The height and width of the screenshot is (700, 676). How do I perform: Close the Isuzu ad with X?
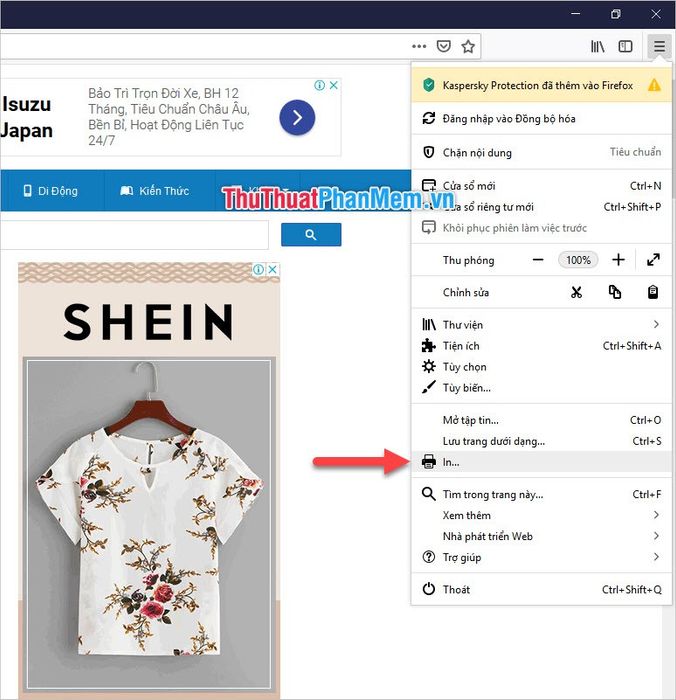[333, 85]
